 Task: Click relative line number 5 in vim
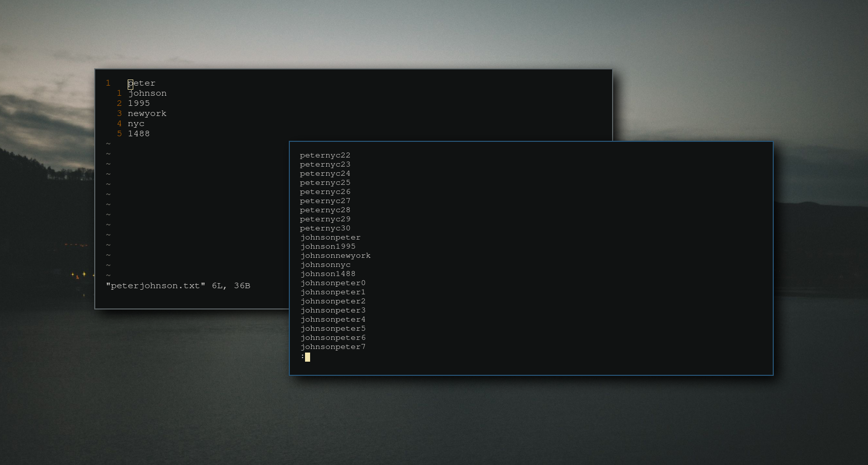(x=119, y=134)
